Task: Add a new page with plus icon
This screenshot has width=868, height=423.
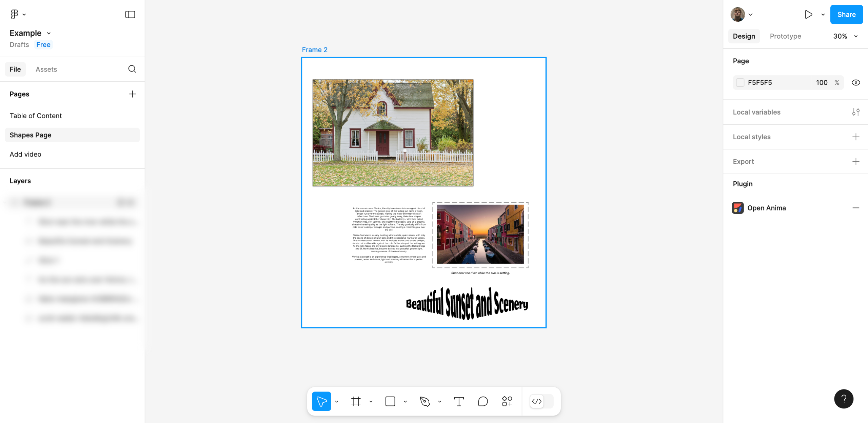Action: coord(133,94)
